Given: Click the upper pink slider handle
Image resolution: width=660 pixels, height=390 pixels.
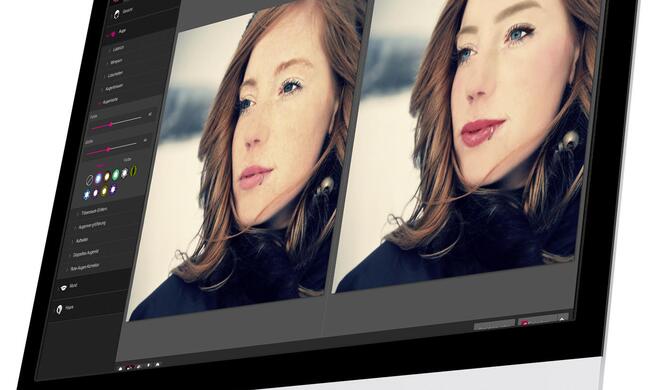Looking at the screenshot, I should 111,125.
